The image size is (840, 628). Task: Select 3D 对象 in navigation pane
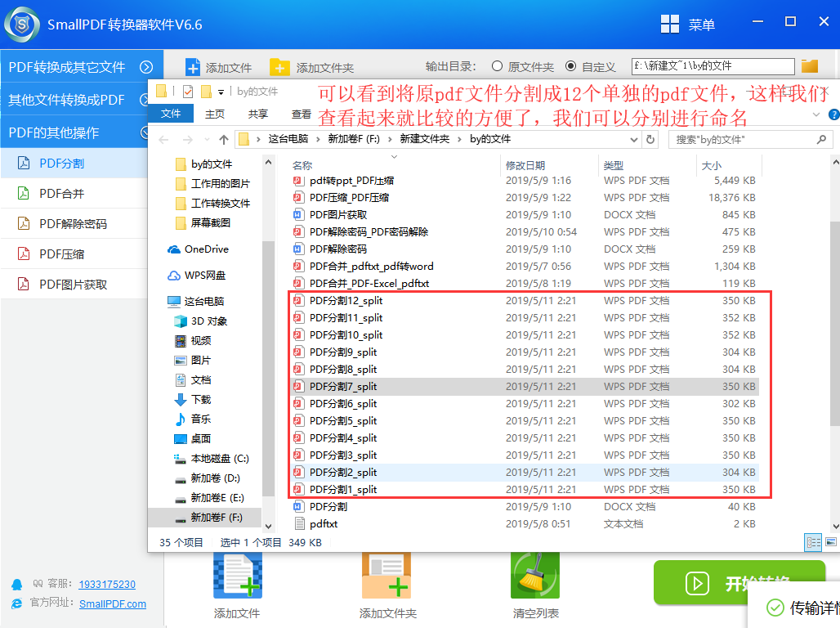[201, 321]
